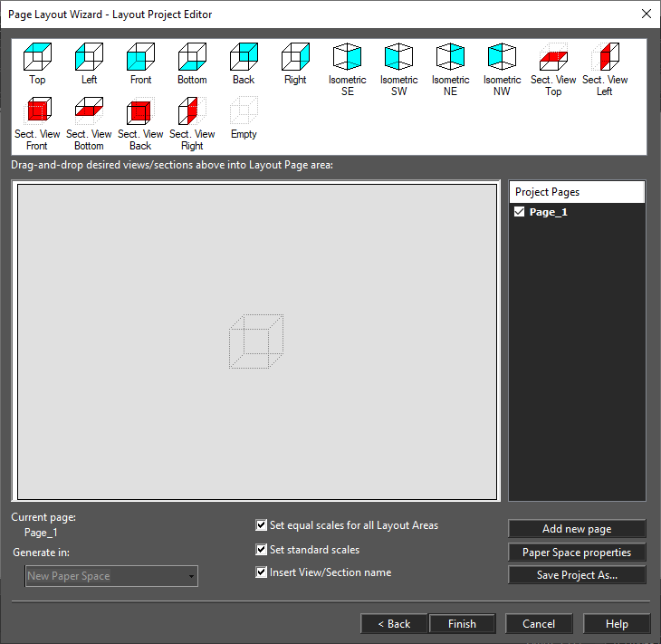Select the Isometric SE view icon
This screenshot has width=661, height=644.
(348, 56)
